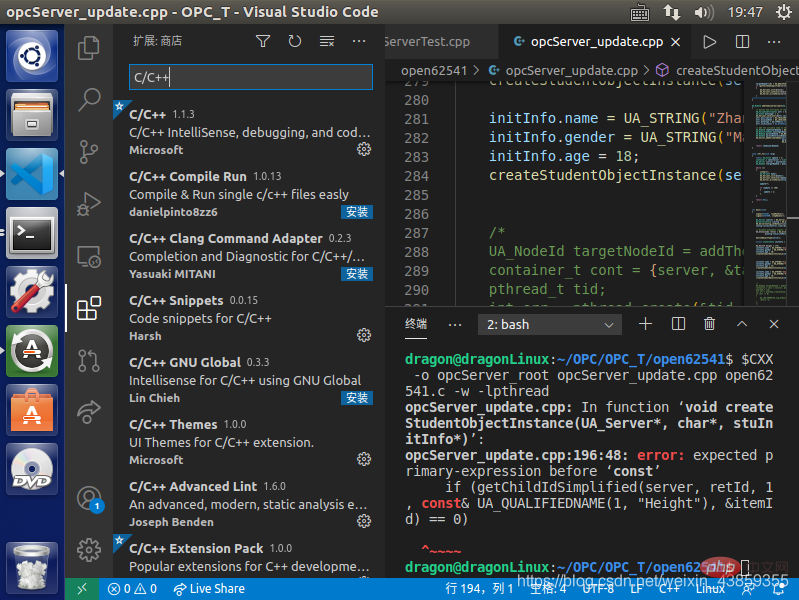This screenshot has height=600, width=799.
Task: Open the Explorer view in activity bar
Action: point(89,48)
